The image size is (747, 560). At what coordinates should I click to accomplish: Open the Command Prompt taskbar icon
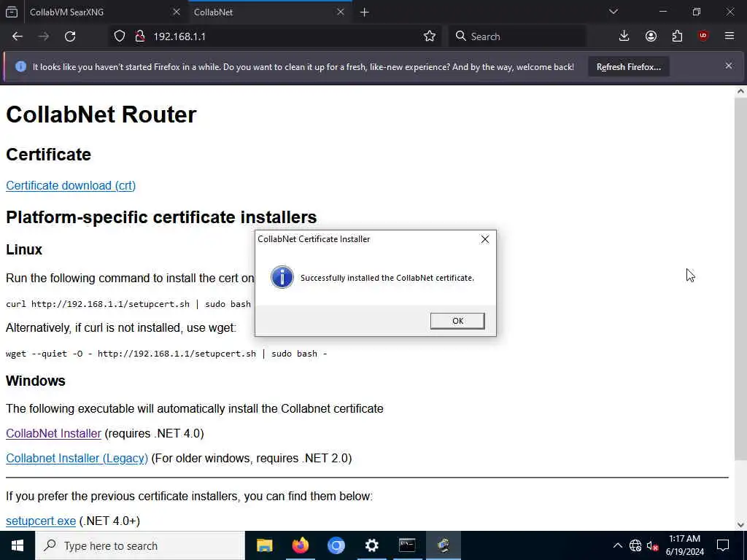coord(407,545)
